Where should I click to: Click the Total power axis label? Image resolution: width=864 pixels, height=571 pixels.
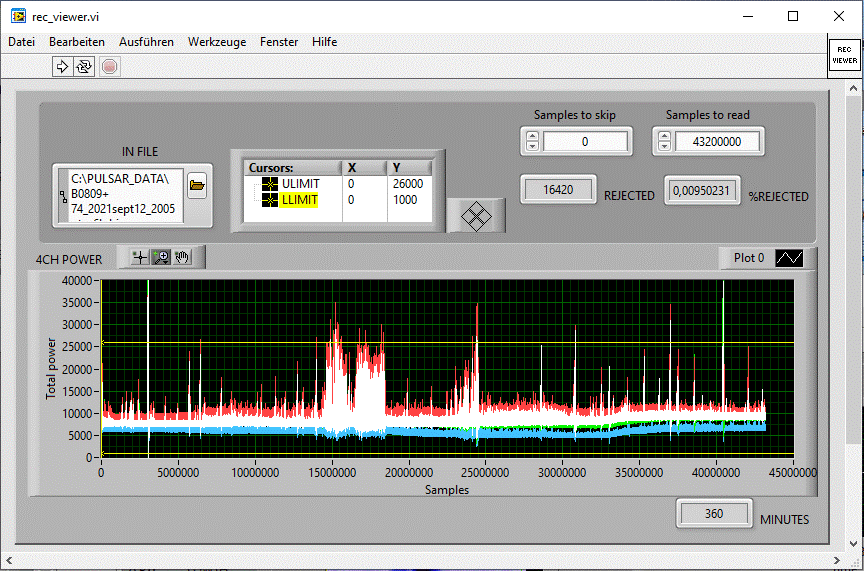coord(51,368)
